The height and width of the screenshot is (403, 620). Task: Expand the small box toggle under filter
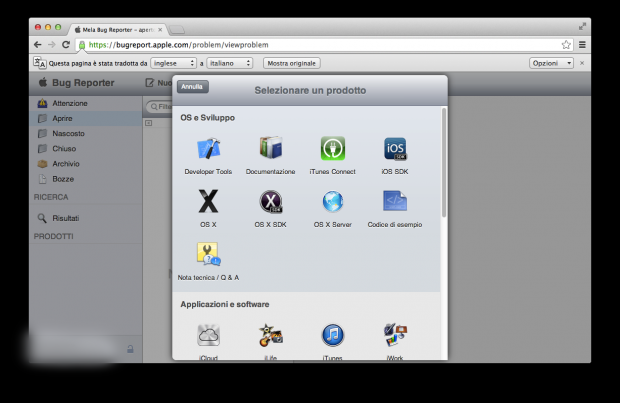148,123
